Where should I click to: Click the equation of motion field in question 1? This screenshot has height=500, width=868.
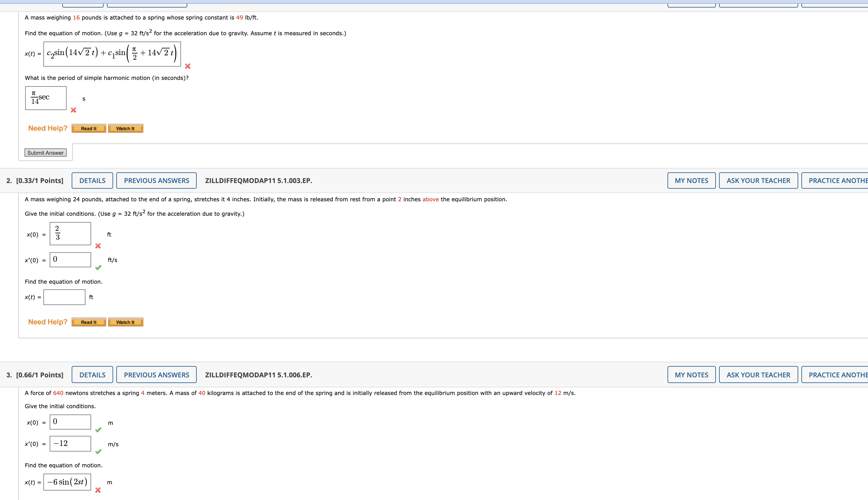point(112,54)
